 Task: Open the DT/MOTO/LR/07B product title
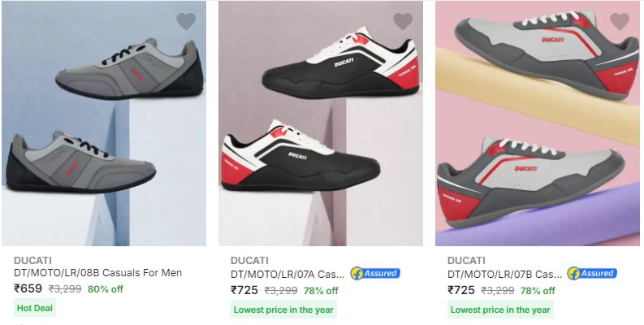coord(504,274)
